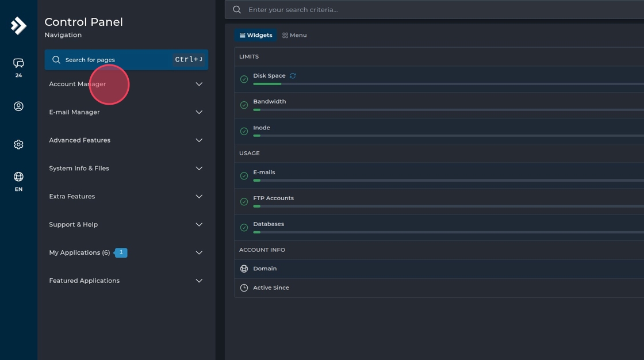Open the settings gear icon

(18, 144)
